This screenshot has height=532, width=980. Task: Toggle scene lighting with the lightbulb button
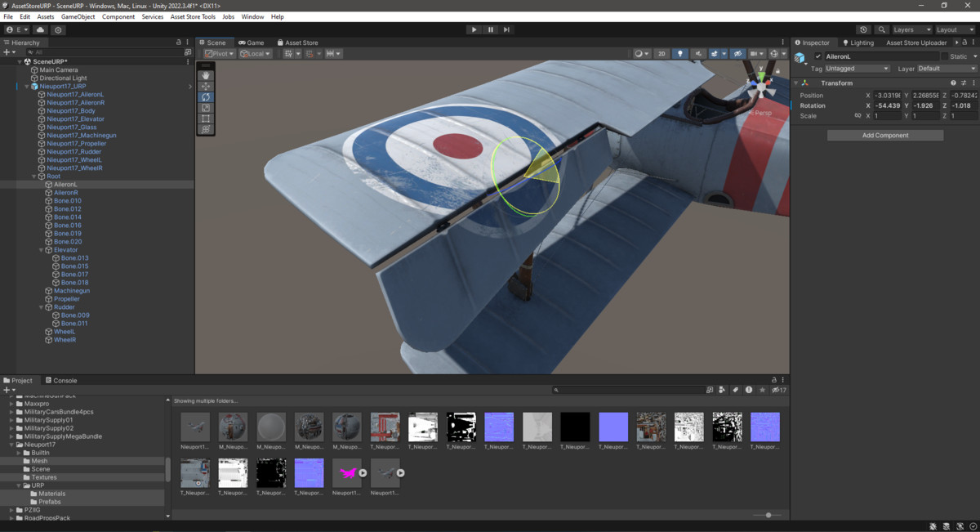click(679, 53)
